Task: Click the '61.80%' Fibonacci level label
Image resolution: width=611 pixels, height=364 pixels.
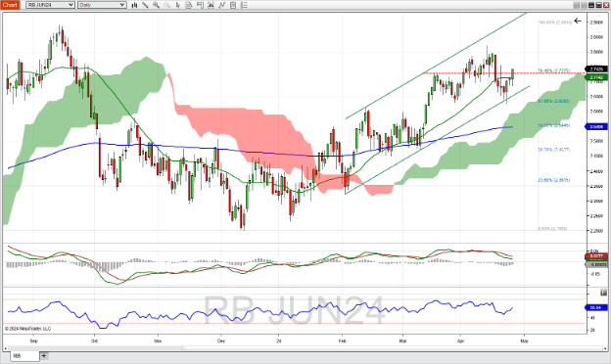Action: [554, 101]
